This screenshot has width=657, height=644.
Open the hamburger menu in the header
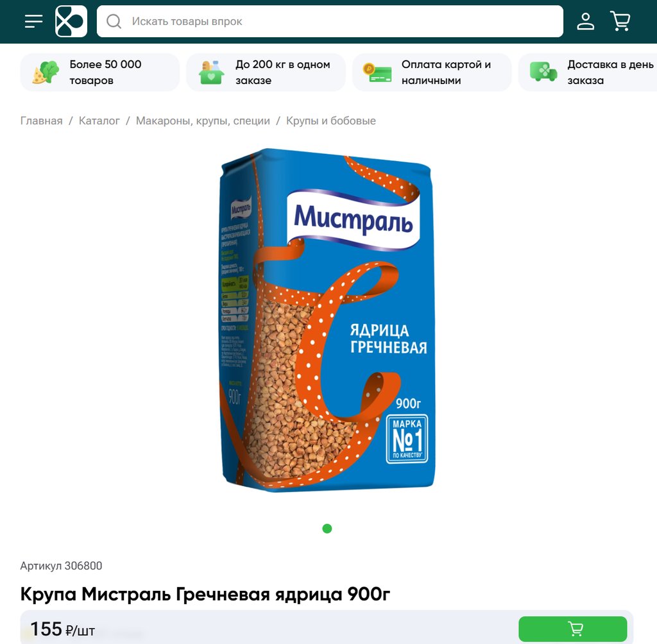click(33, 21)
